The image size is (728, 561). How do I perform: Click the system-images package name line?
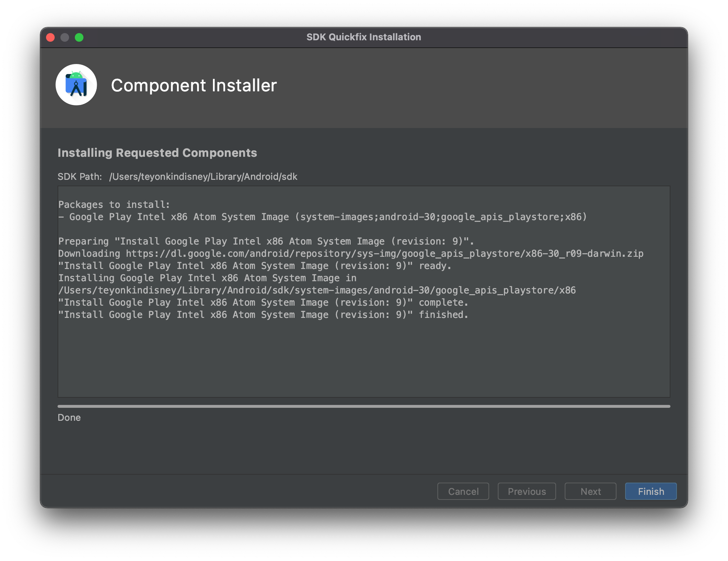click(x=323, y=217)
